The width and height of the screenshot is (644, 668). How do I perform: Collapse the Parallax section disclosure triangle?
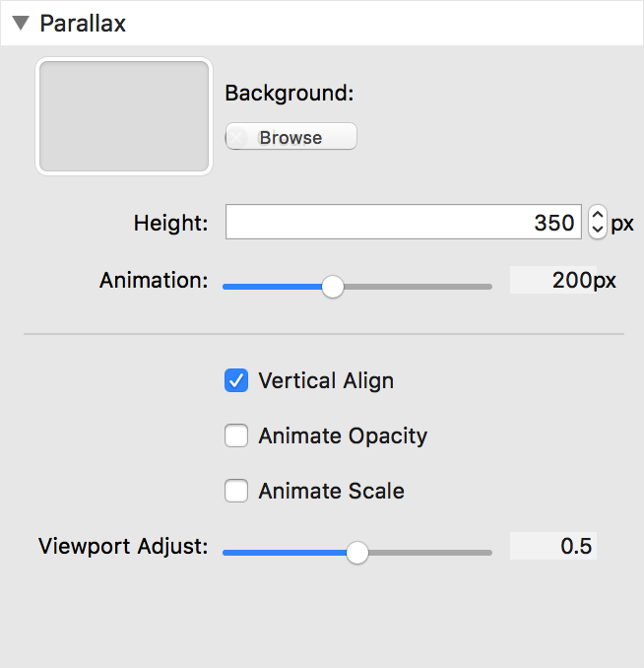pyautogui.click(x=21, y=23)
